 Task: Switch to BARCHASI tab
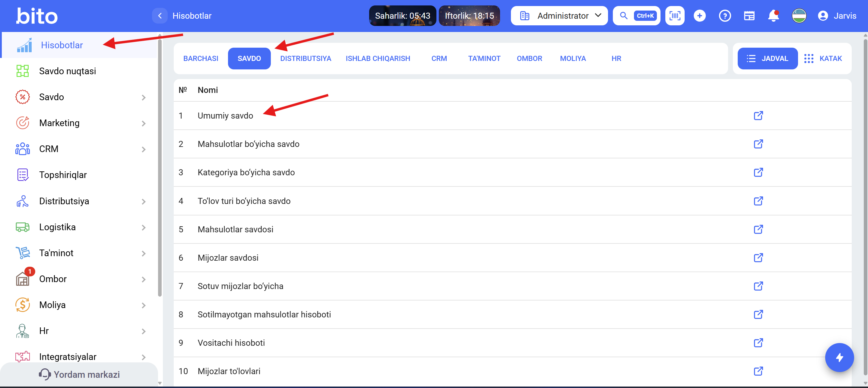201,58
